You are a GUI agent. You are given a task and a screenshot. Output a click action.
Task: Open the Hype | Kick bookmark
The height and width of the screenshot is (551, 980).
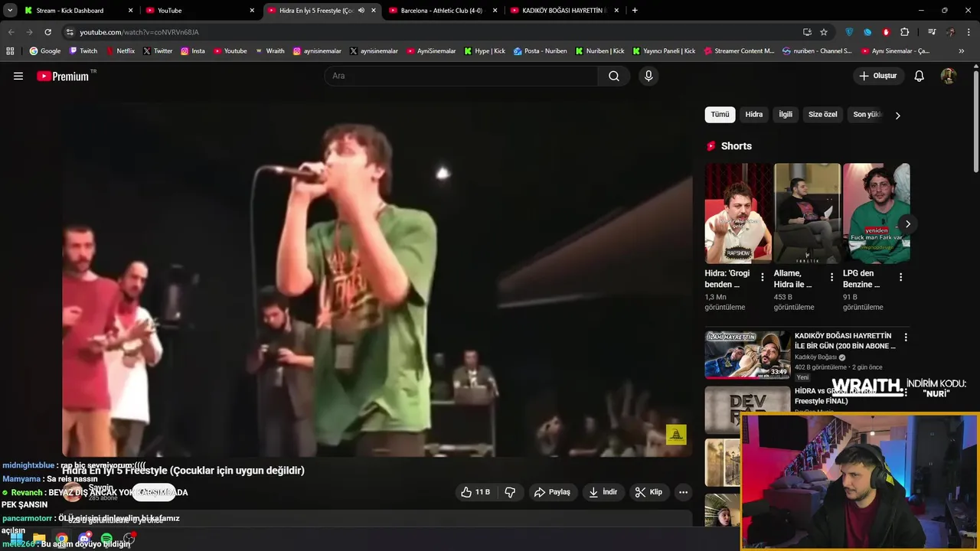[485, 51]
